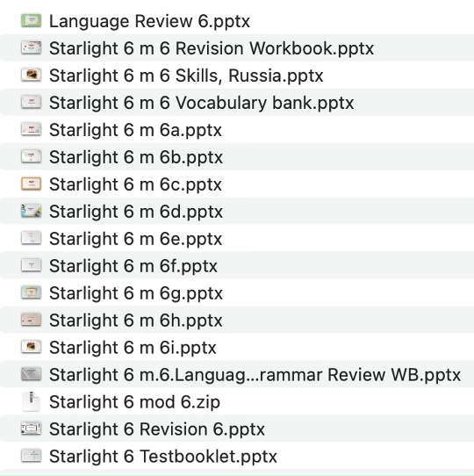Select 'Starlight 6 m 6b.pptx' file name

click(x=136, y=157)
